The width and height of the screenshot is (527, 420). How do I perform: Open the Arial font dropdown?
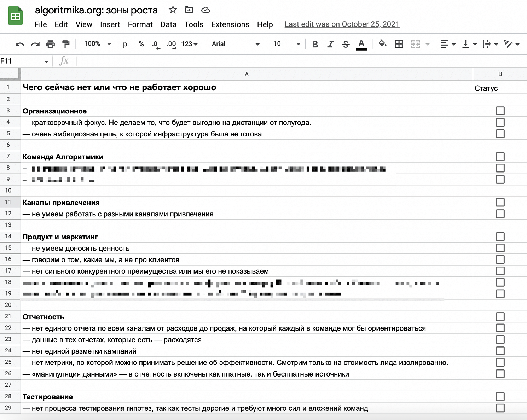tap(236, 44)
